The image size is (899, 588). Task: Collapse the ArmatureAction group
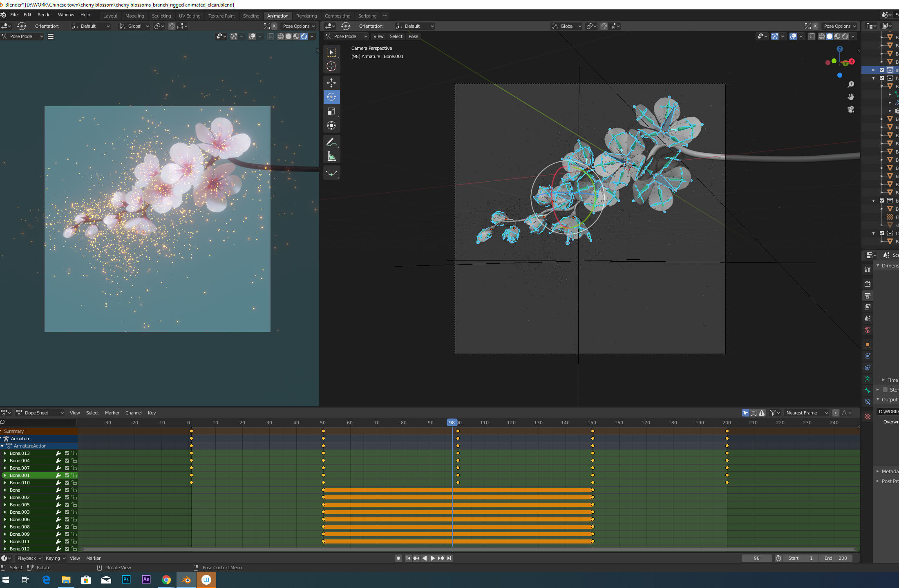tap(2, 446)
